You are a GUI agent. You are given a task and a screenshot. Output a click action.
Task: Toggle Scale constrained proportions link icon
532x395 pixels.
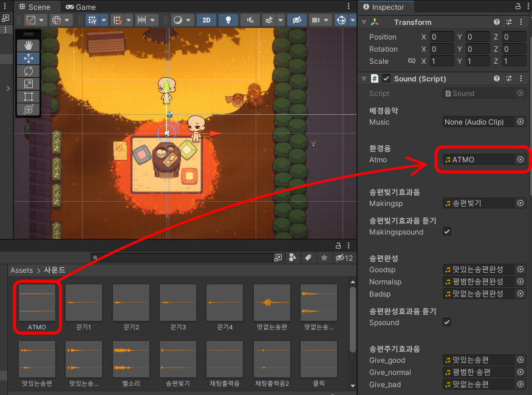tap(412, 61)
